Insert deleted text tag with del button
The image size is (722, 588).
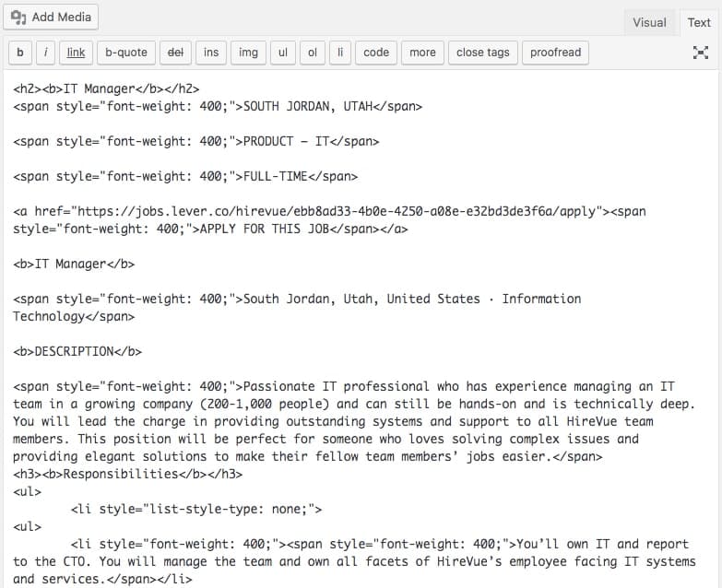(x=175, y=53)
